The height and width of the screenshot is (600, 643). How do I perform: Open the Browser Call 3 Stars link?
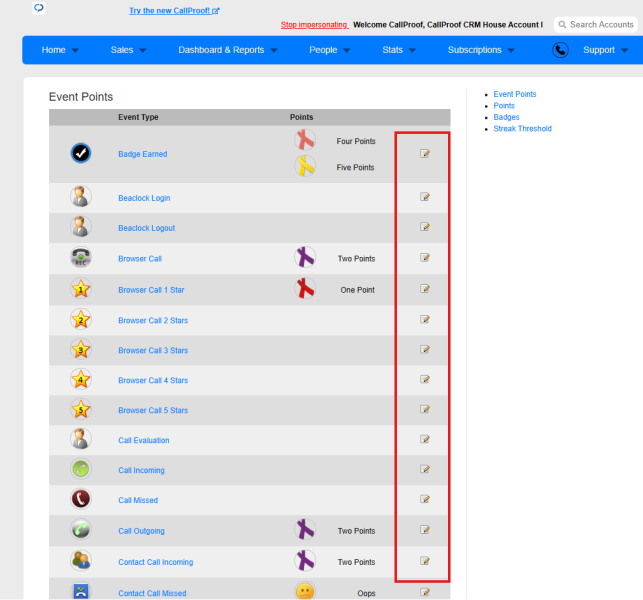[x=153, y=350]
